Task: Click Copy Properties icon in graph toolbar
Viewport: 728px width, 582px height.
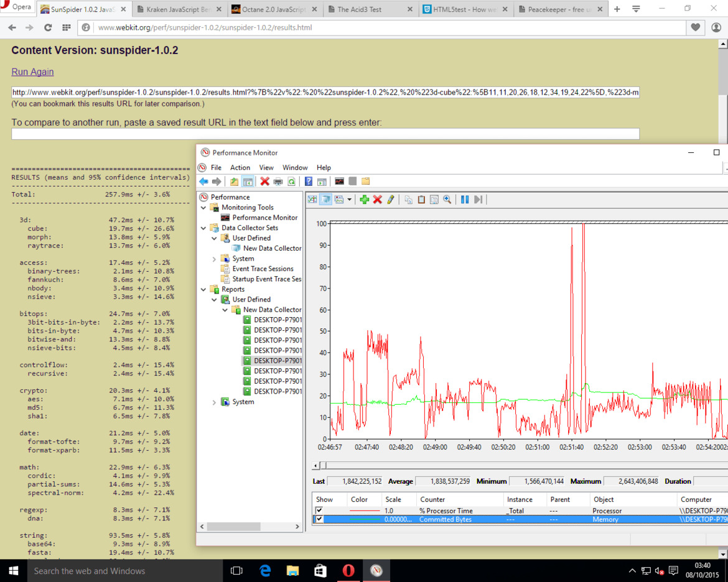Action: pos(408,200)
